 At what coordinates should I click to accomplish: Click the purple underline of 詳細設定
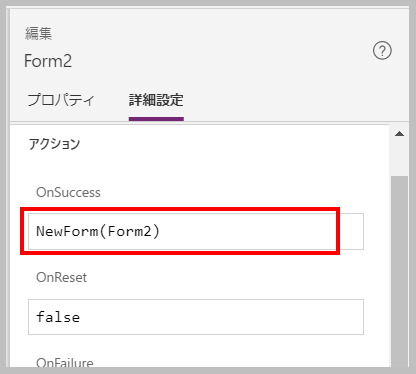(156, 119)
